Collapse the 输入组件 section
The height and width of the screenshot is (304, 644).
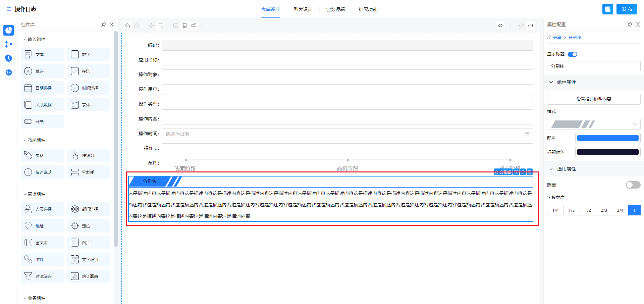[x=25, y=40]
